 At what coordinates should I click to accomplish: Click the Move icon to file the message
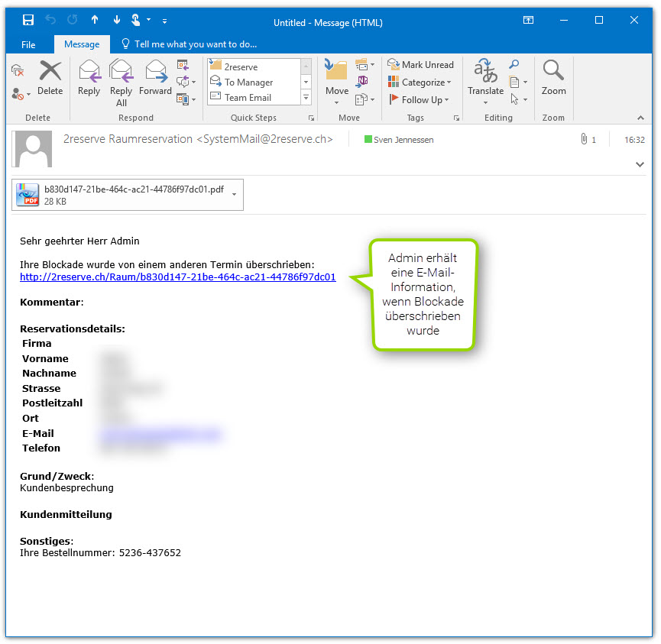pyautogui.click(x=336, y=73)
